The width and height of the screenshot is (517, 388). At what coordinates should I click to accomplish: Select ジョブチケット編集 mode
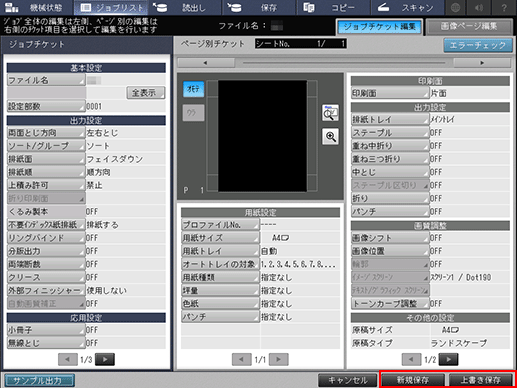pyautogui.click(x=379, y=27)
